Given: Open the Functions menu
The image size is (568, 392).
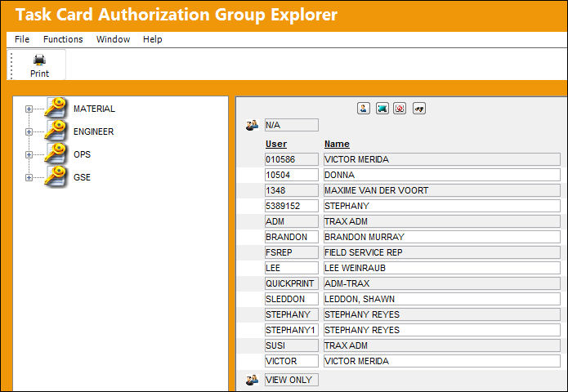Looking at the screenshot, I should [x=63, y=39].
